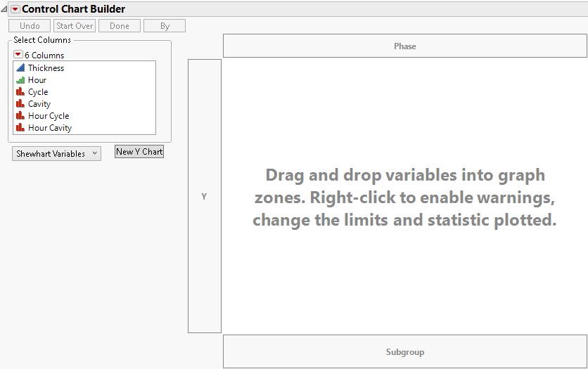The height and width of the screenshot is (369, 588).
Task: Click the New Y Chart button
Action: coord(139,152)
